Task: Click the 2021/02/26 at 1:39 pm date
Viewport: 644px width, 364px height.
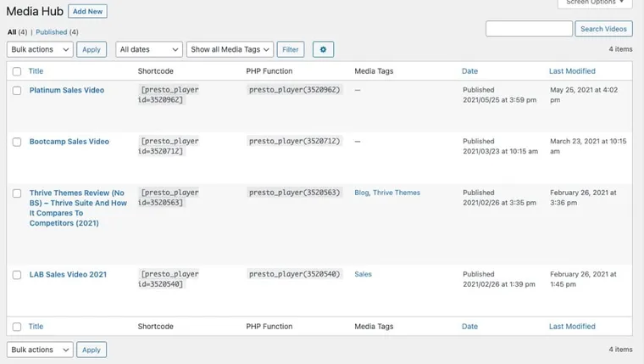Action: 499,284
